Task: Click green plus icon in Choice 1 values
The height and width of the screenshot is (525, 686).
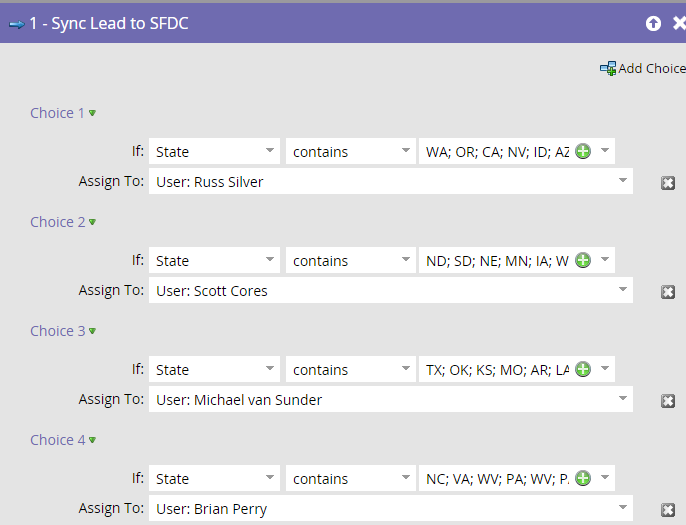Action: point(583,151)
